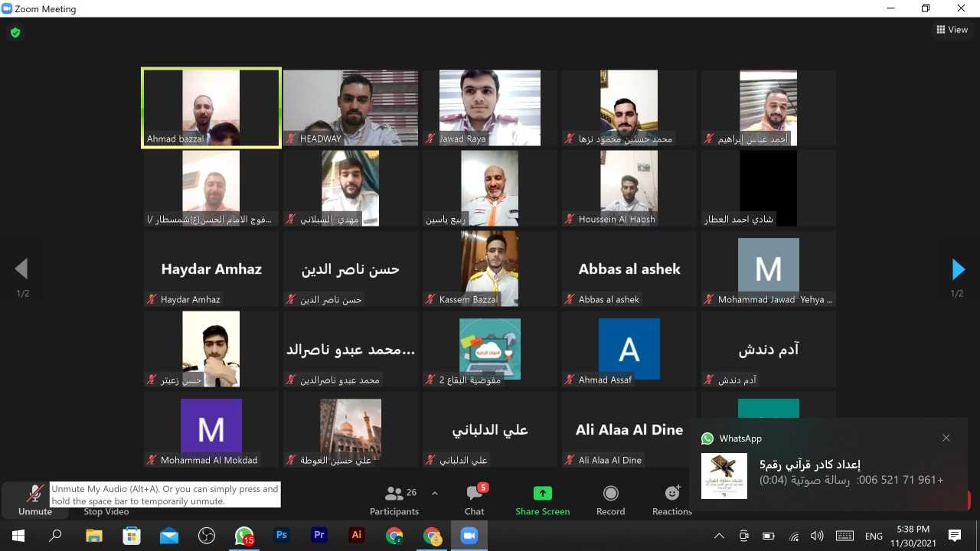Start recording with the Record button
The width and height of the screenshot is (980, 551).
point(610,499)
